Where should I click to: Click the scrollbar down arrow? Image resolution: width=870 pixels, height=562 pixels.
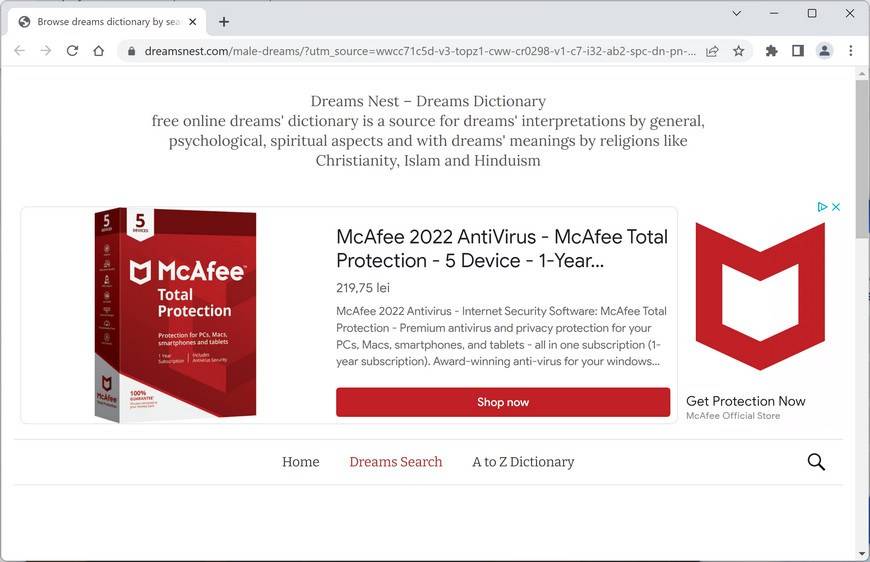(862, 554)
